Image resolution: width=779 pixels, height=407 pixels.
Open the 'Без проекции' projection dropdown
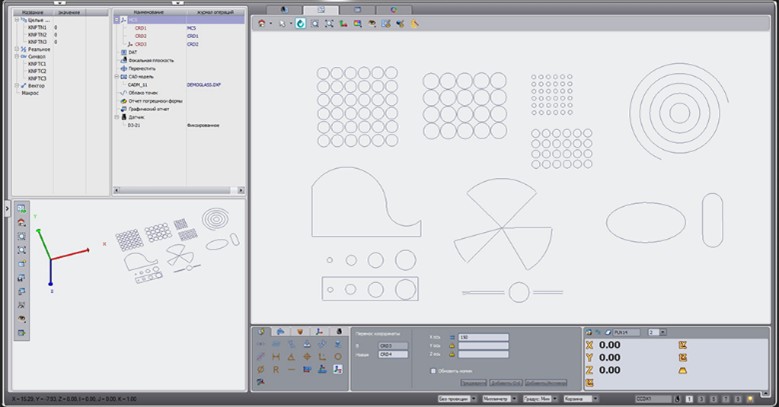[x=456, y=398]
